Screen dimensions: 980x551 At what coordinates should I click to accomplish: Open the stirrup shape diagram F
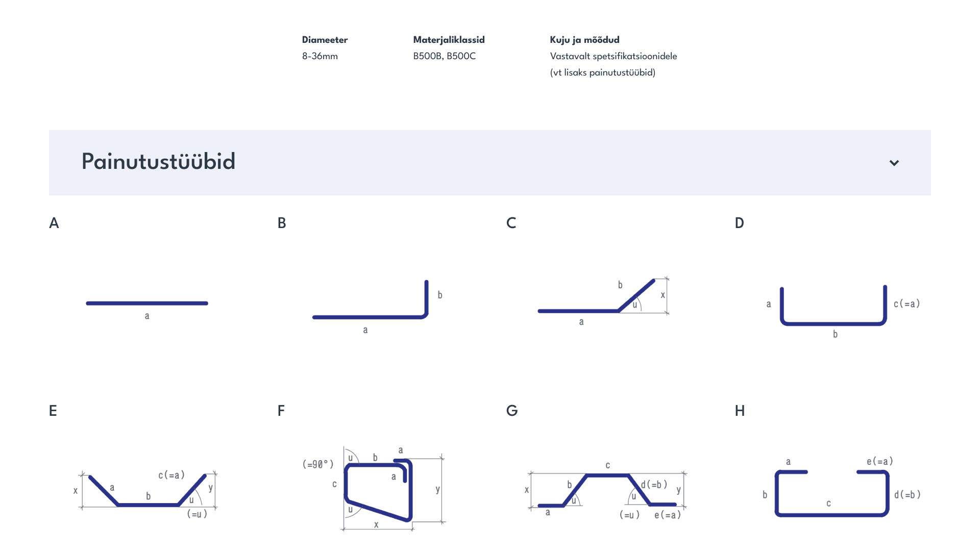click(374, 488)
